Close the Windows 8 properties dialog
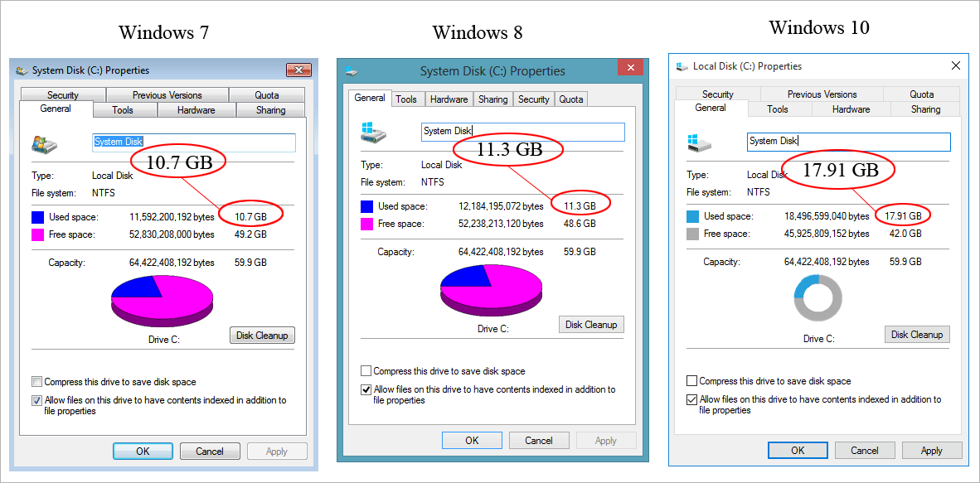Screen dimensions: 980x483 click(631, 67)
